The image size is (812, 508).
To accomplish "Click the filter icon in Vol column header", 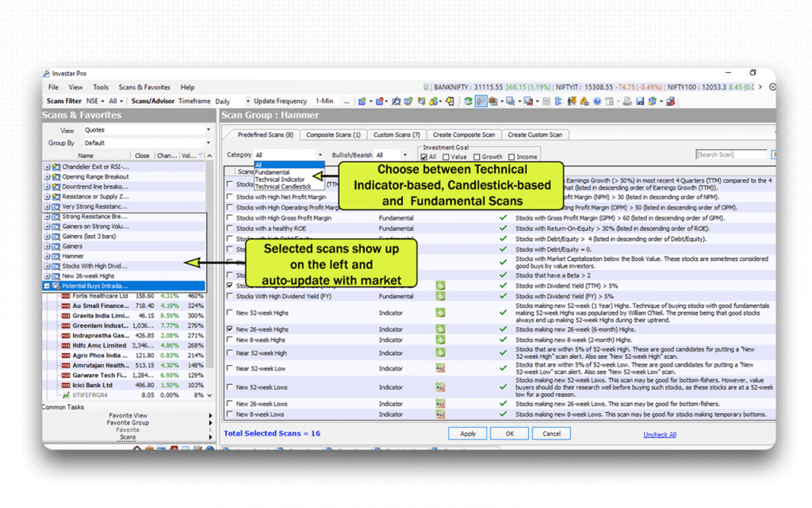I will click(x=201, y=156).
